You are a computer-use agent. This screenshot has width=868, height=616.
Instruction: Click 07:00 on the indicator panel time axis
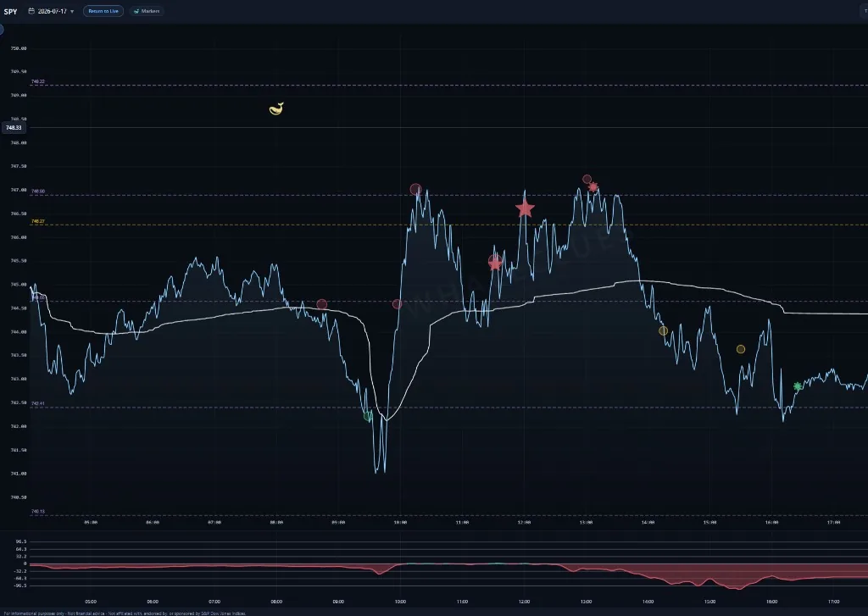[x=214, y=602]
